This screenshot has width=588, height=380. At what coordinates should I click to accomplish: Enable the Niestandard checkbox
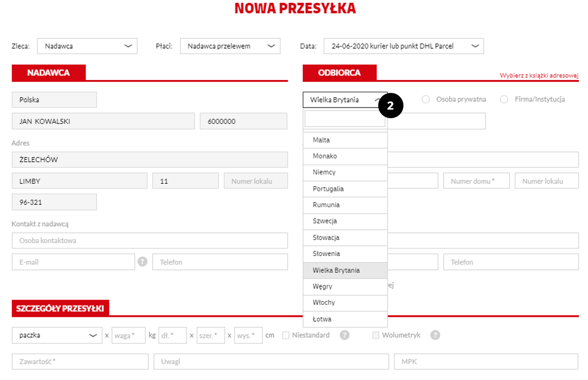click(x=286, y=335)
